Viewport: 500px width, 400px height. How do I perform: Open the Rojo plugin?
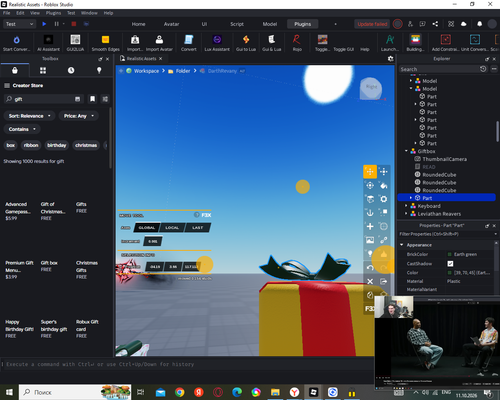tap(297, 40)
